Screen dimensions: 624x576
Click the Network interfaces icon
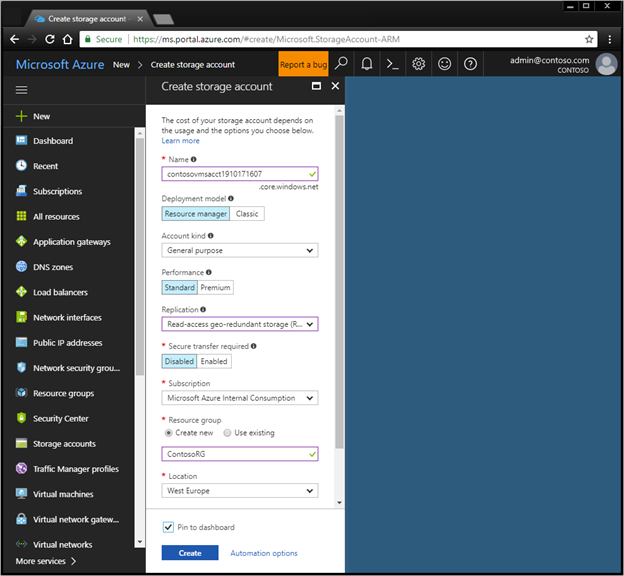click(21, 317)
